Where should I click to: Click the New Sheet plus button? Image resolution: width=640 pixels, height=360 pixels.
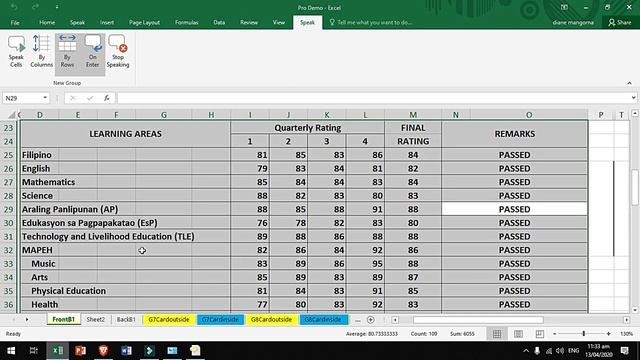(x=371, y=320)
